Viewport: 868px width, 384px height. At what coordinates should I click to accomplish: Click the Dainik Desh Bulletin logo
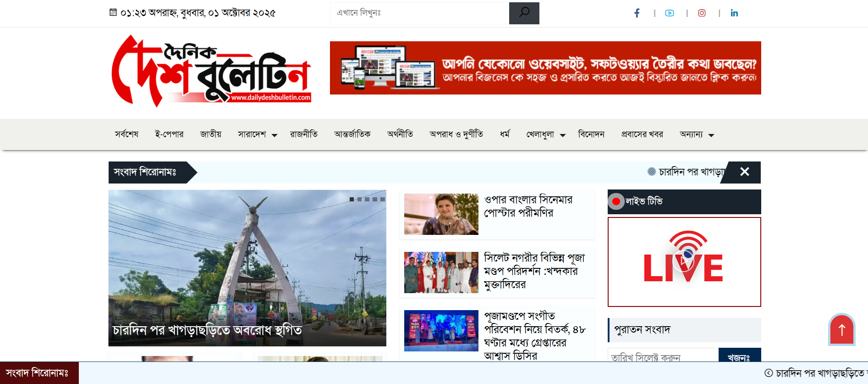click(x=211, y=71)
